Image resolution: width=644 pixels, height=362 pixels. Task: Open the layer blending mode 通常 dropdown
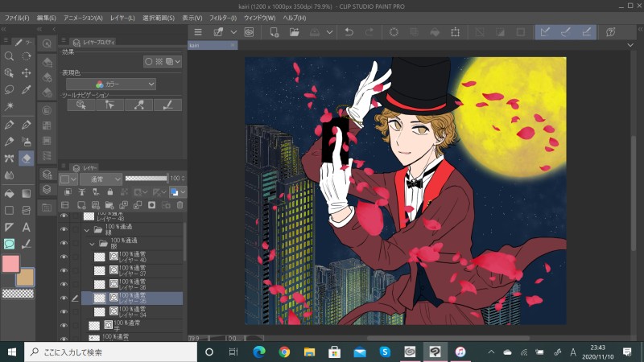(103, 179)
